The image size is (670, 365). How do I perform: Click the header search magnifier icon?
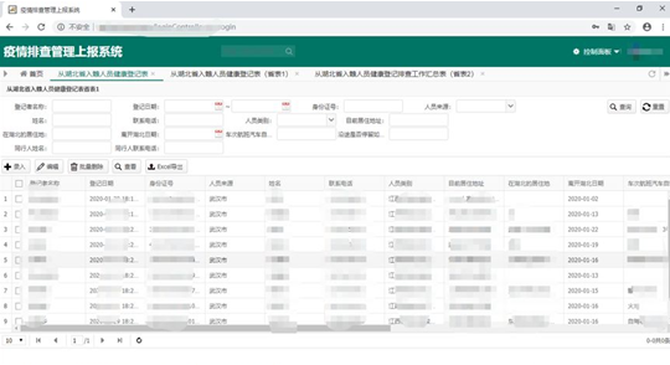tap(289, 52)
